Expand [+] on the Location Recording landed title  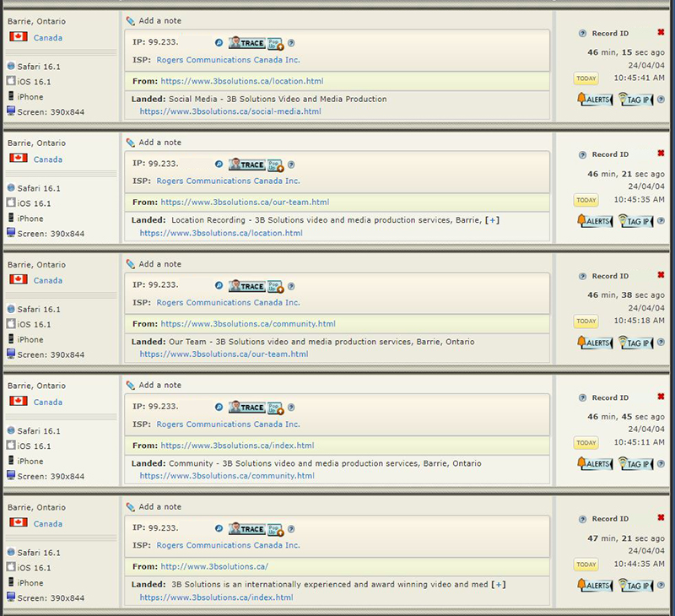[492, 220]
